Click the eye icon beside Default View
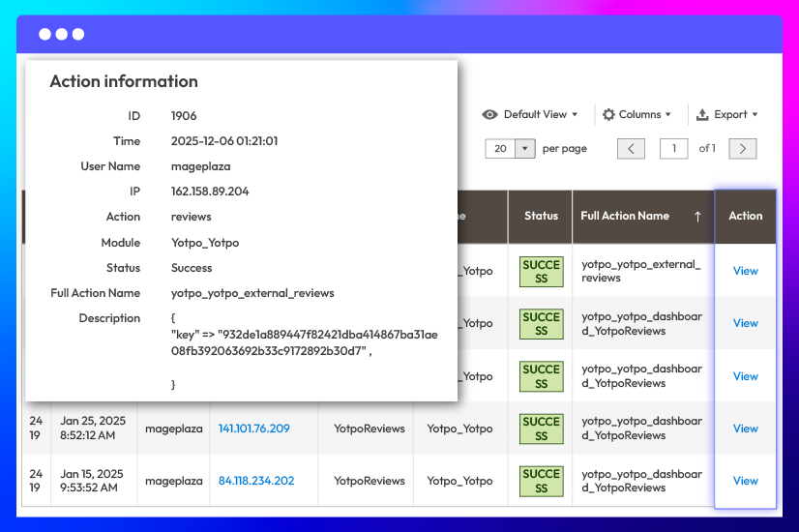The height and width of the screenshot is (532, 799). tap(489, 115)
